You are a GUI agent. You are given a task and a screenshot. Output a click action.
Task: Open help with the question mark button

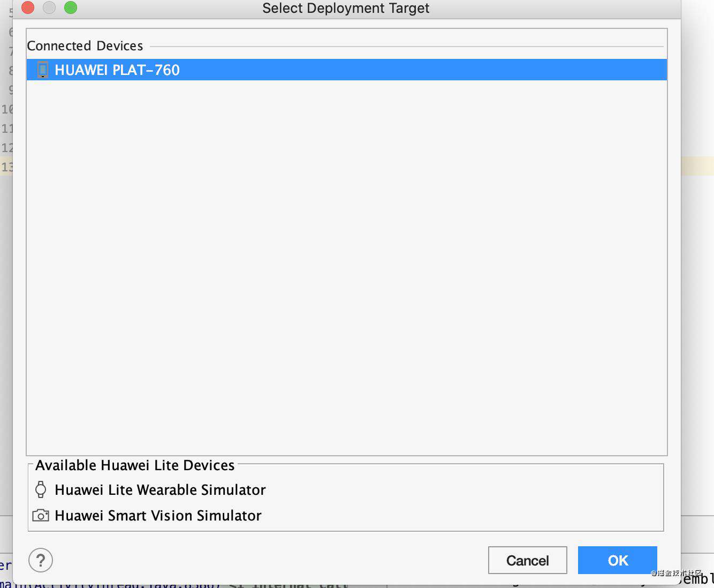coord(41,560)
